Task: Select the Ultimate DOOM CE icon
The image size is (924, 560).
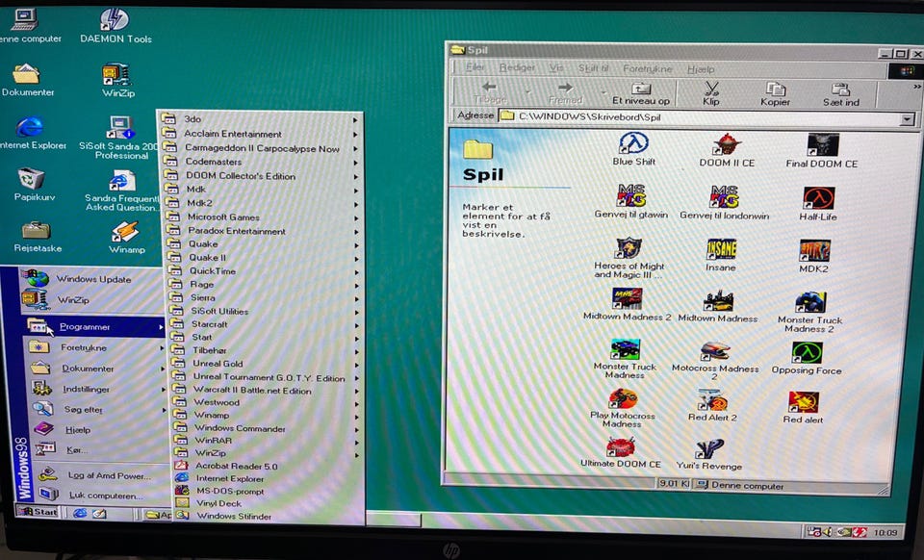Action: [x=621, y=452]
